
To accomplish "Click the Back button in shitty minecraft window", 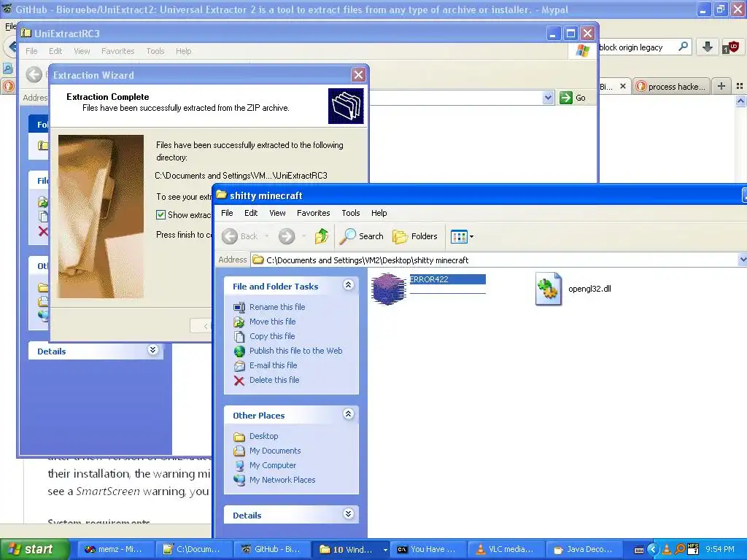I will [240, 236].
